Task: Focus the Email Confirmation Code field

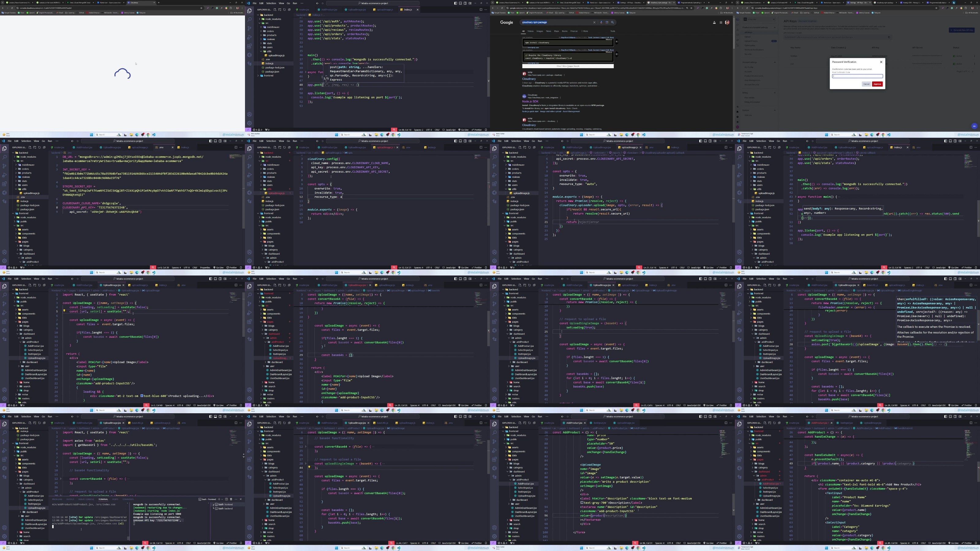Action: pos(857,76)
